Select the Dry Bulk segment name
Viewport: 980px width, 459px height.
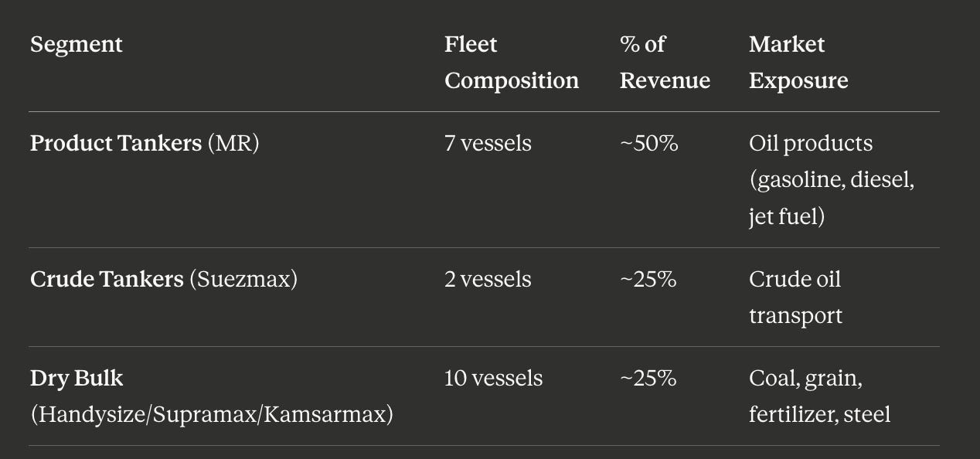[x=77, y=379]
